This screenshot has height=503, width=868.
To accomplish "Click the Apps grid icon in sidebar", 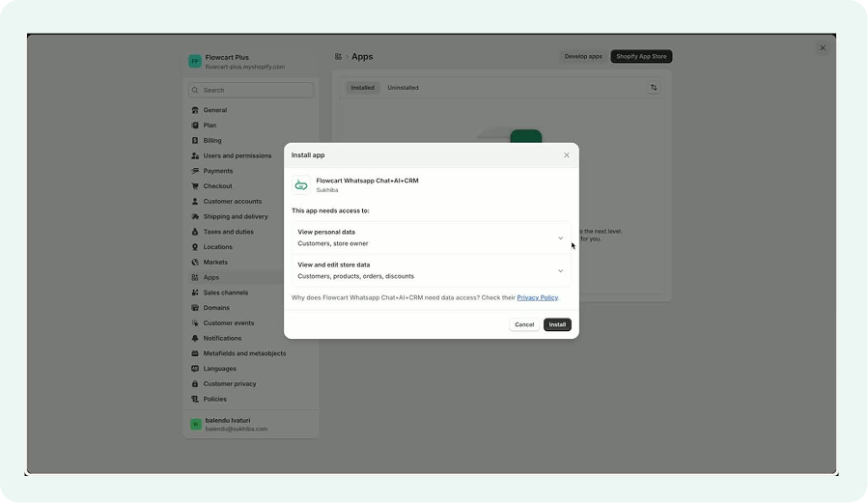I will (195, 277).
